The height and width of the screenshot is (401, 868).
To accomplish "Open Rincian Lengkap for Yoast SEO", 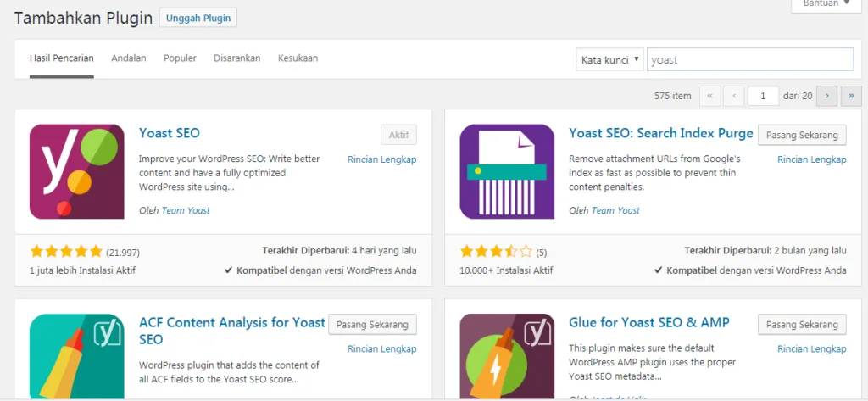I will pos(382,159).
